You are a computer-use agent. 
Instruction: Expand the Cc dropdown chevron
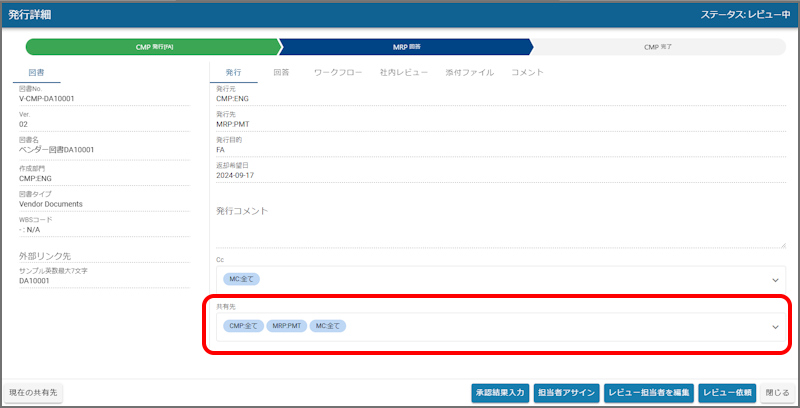point(776,280)
